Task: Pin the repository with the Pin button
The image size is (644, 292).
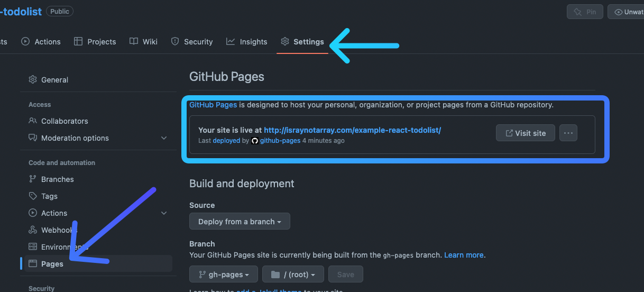Action: (x=585, y=12)
